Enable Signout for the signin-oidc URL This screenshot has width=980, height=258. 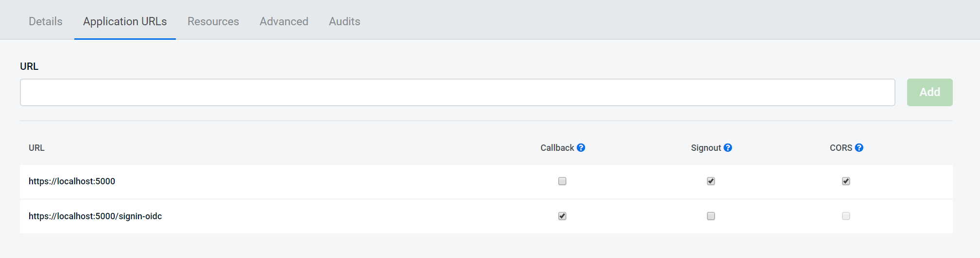711,216
